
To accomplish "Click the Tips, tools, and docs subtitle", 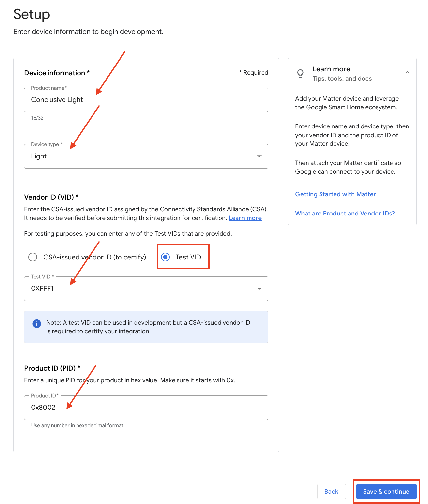I will 342,79.
